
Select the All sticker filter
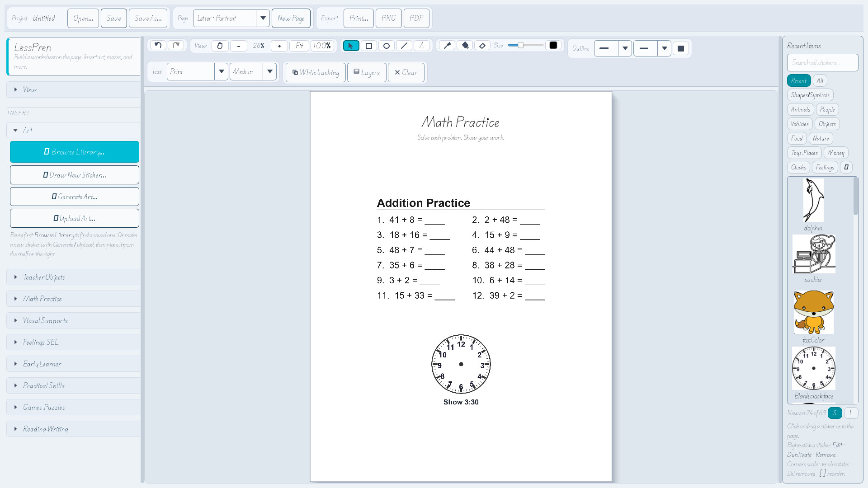click(x=820, y=80)
